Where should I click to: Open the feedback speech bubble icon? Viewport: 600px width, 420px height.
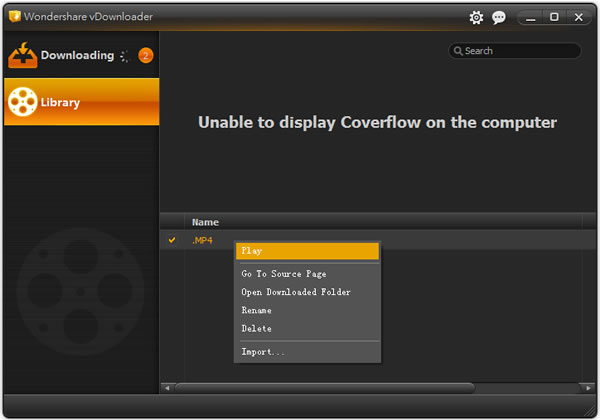[x=499, y=17]
